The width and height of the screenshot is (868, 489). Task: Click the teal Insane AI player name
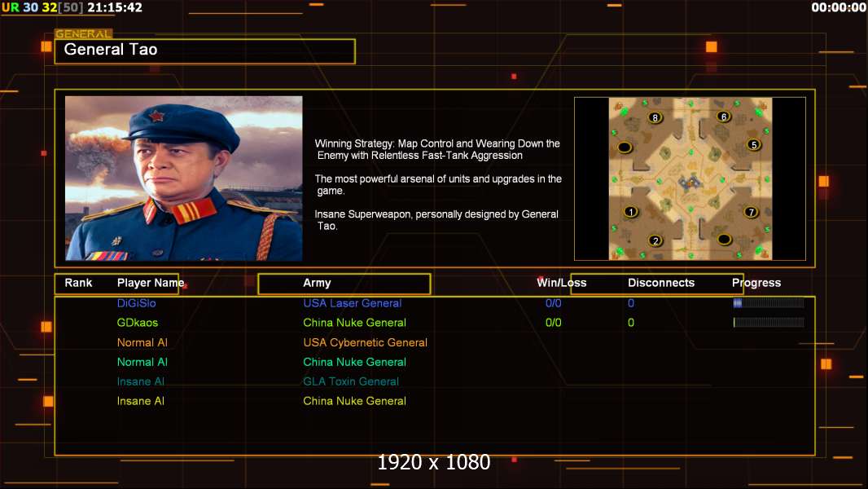click(141, 381)
